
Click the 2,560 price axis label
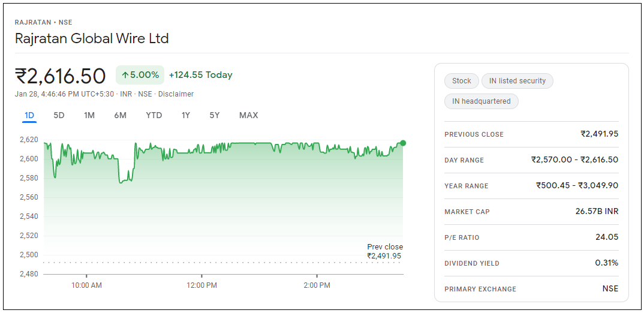[x=29, y=198]
